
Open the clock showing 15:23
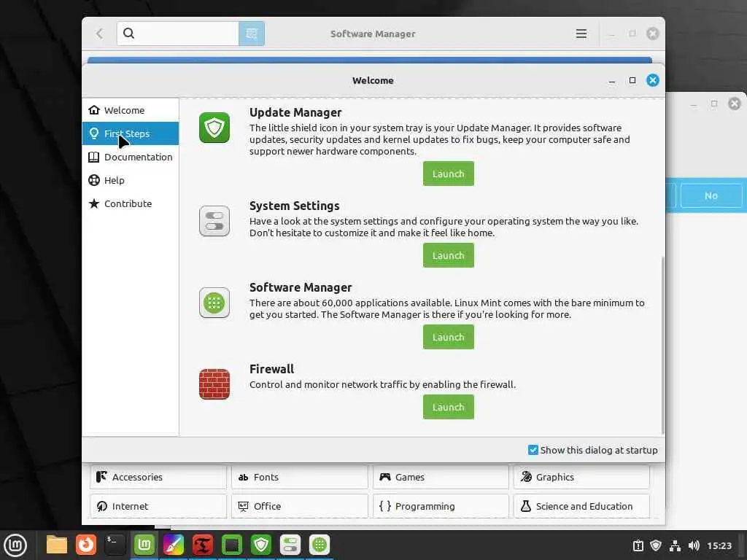(719, 545)
